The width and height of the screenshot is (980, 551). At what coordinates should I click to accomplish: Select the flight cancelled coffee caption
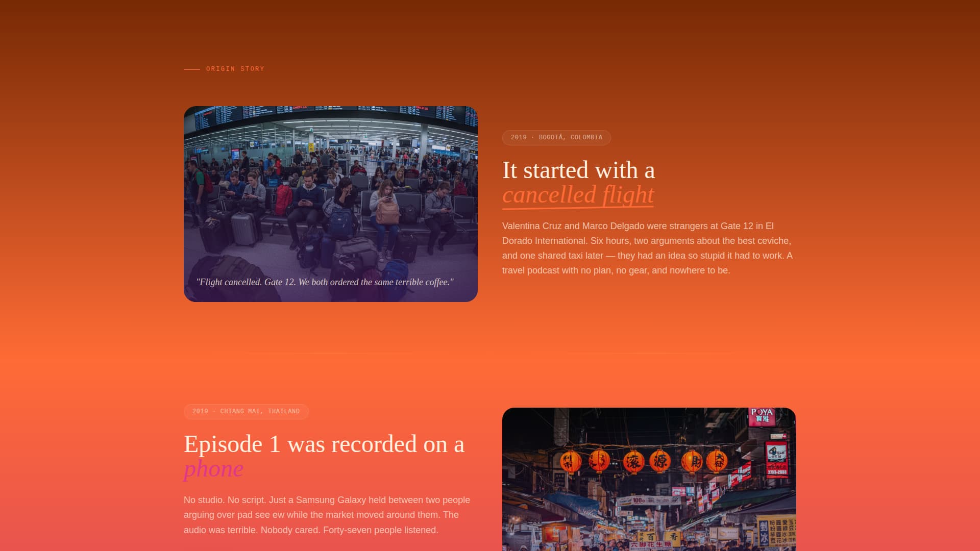(325, 282)
